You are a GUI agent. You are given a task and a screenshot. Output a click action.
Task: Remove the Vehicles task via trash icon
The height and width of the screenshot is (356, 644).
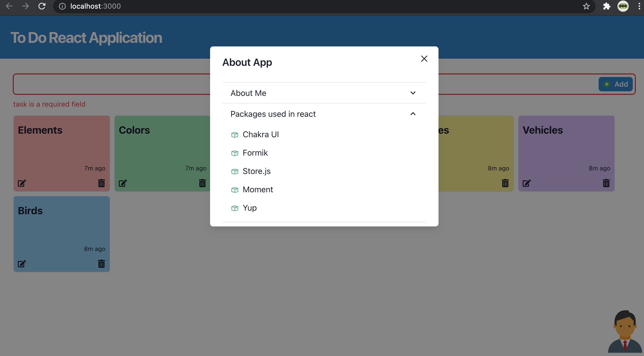(x=606, y=183)
